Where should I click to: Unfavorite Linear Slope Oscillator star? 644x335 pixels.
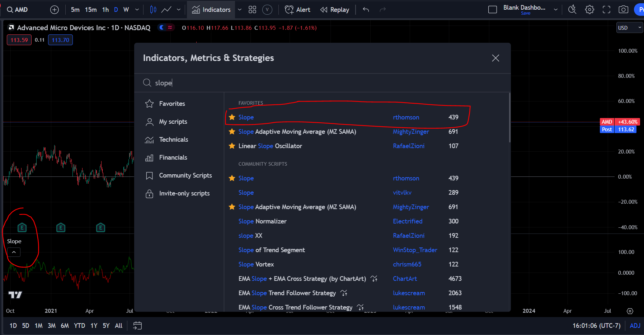[x=232, y=146]
